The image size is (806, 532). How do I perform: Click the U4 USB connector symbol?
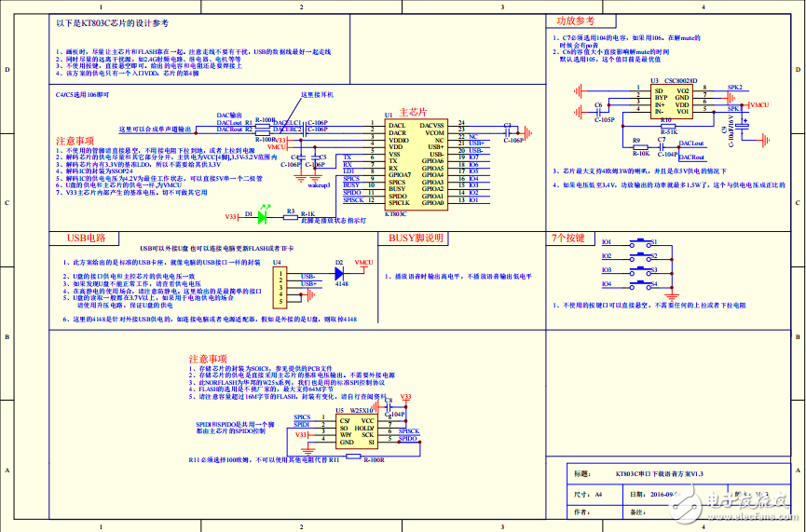[279, 287]
